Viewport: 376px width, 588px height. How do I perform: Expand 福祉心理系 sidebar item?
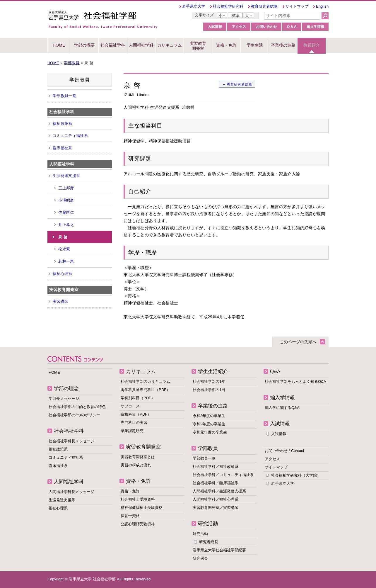(80, 274)
